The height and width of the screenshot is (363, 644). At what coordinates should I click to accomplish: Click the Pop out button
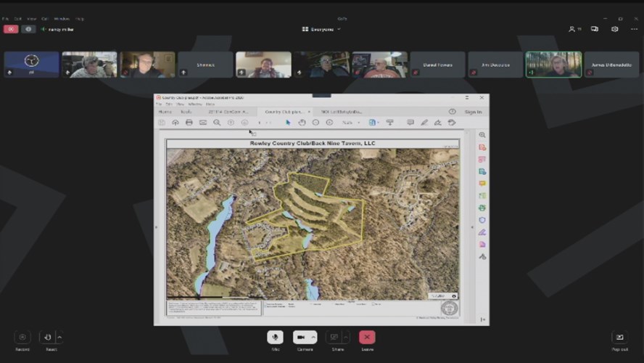(x=619, y=337)
